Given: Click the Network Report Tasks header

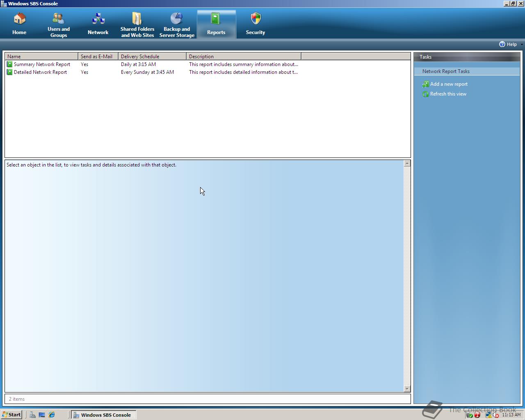Looking at the screenshot, I should (x=467, y=71).
